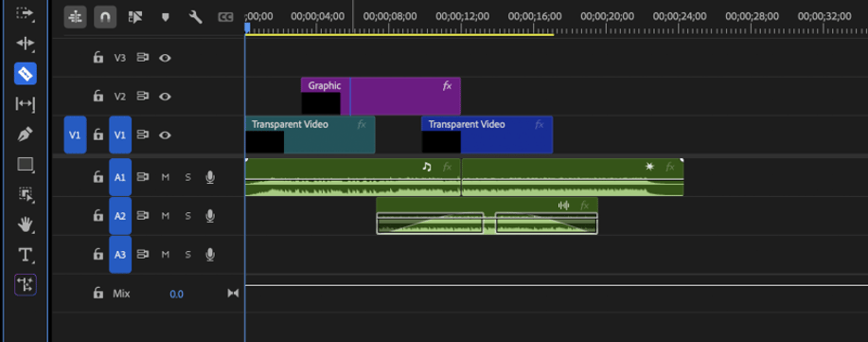The height and width of the screenshot is (342, 868).
Task: Click the Mix track output icon
Action: tap(233, 294)
